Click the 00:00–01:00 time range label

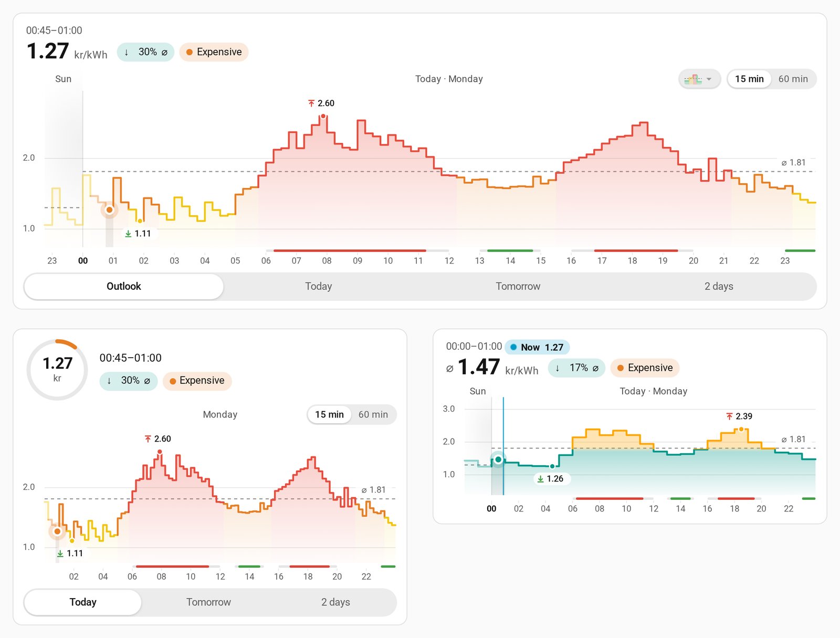coord(474,347)
